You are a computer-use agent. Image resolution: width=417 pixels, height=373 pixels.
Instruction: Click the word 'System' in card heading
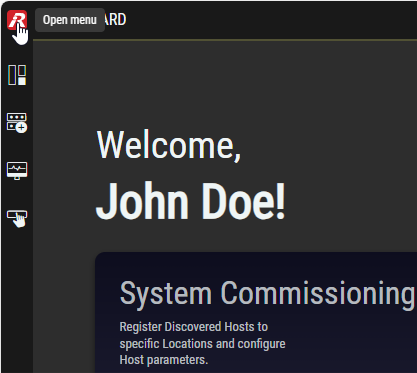(x=166, y=294)
